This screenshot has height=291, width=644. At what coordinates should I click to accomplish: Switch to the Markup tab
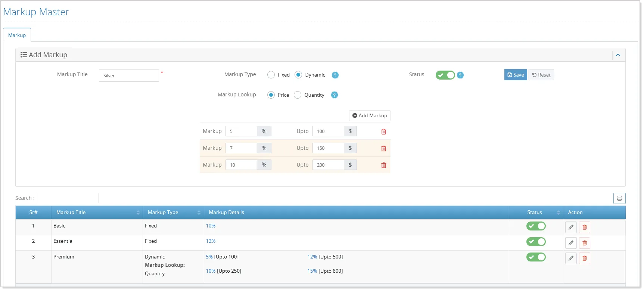(x=17, y=35)
